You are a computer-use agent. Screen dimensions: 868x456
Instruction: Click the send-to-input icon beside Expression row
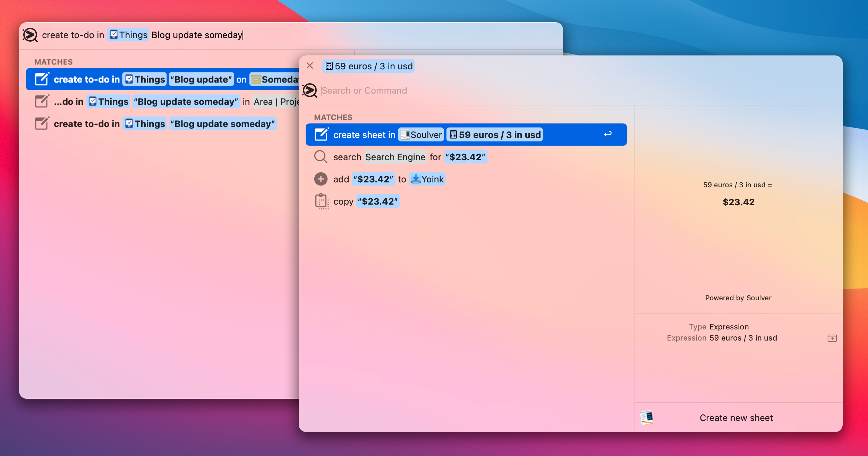tap(832, 338)
